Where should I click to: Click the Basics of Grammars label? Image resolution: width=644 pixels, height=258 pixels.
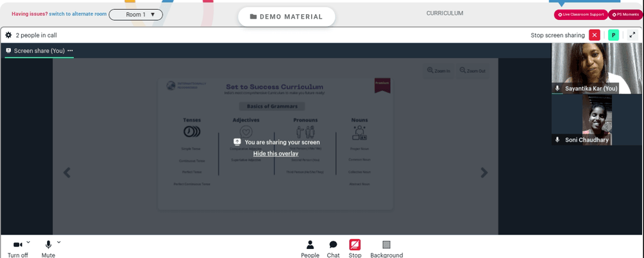[272, 106]
